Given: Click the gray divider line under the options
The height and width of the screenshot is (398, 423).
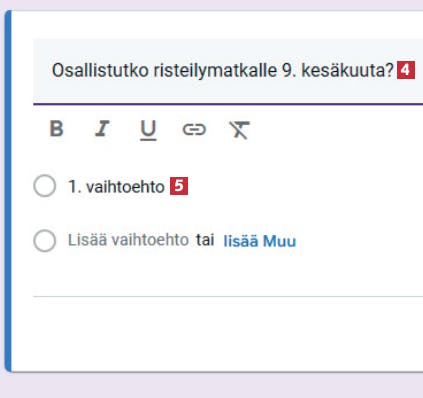Looking at the screenshot, I should click(x=228, y=296).
